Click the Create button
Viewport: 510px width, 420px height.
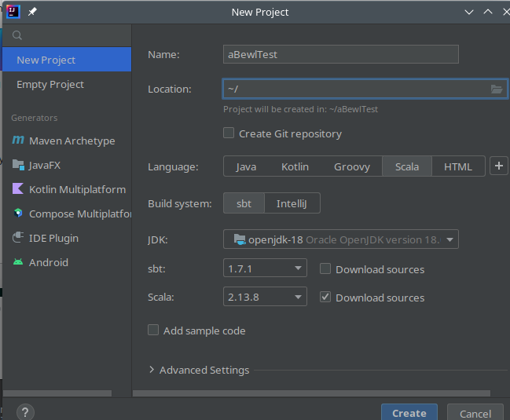(x=409, y=412)
